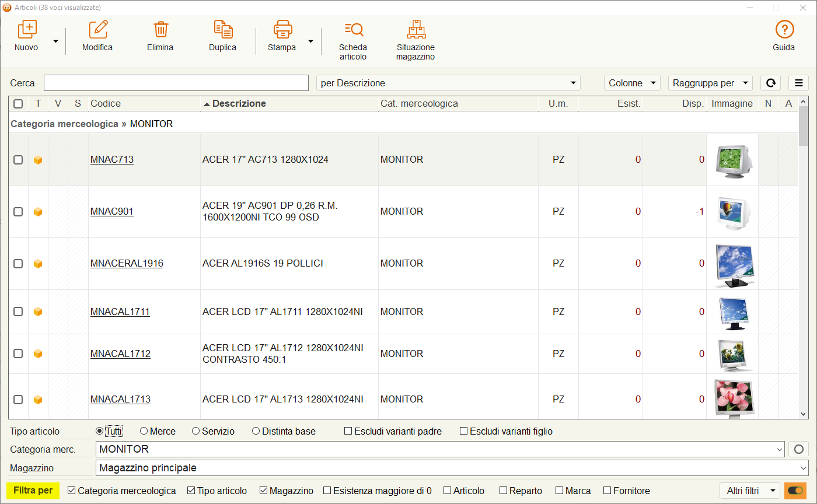
Task: Click the Stampa printer icon
Action: 283,29
